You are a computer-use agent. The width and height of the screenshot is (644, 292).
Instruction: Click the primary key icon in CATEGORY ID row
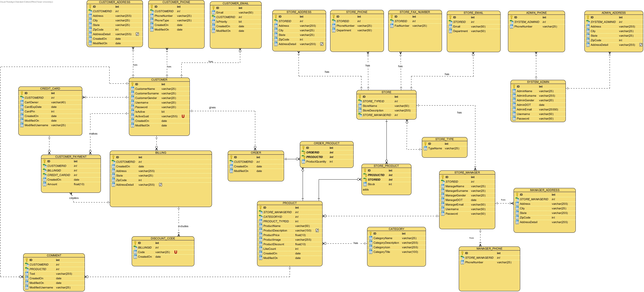click(371, 233)
